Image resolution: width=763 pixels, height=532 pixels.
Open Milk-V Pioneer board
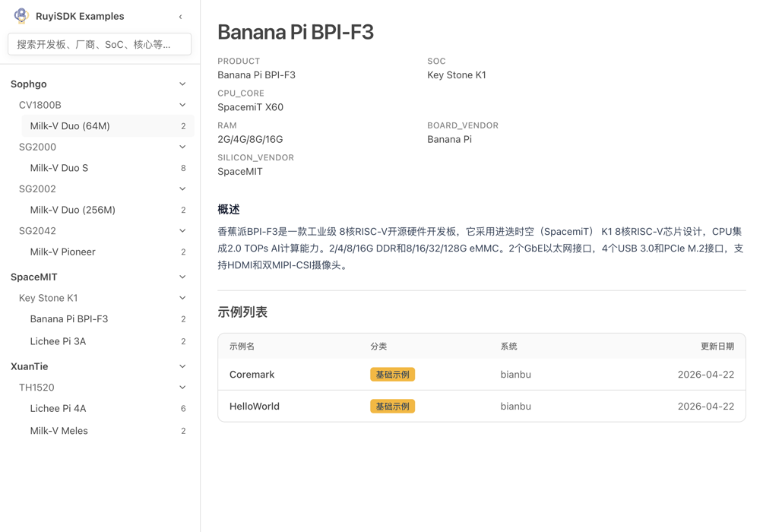[x=108, y=252]
